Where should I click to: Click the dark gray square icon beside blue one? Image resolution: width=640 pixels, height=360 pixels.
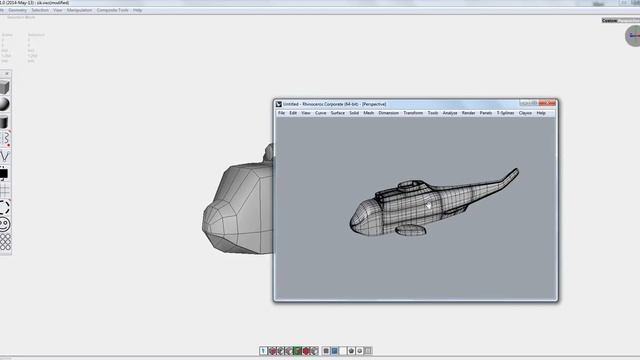tap(326, 351)
